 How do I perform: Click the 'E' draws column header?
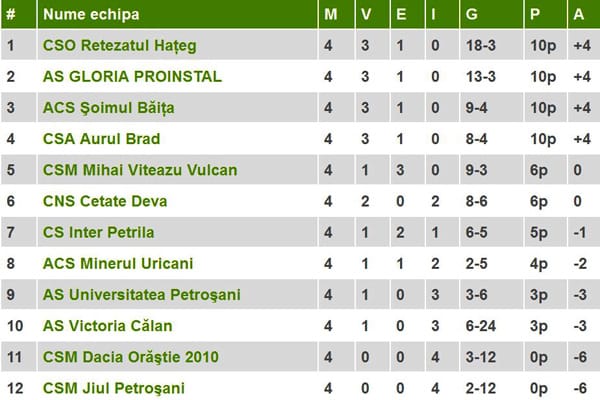(401, 15)
